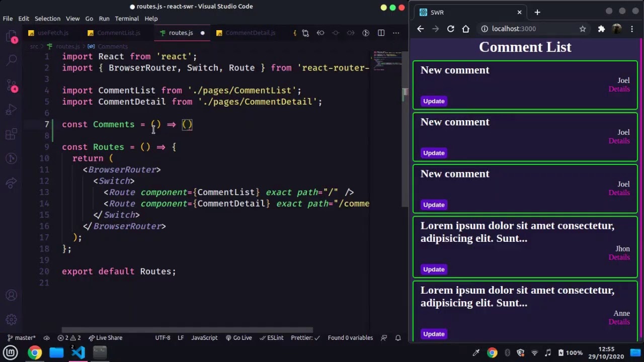Viewport: 644px width, 362px height.
Task: Open the feedback icon in the status bar
Action: [x=384, y=338]
